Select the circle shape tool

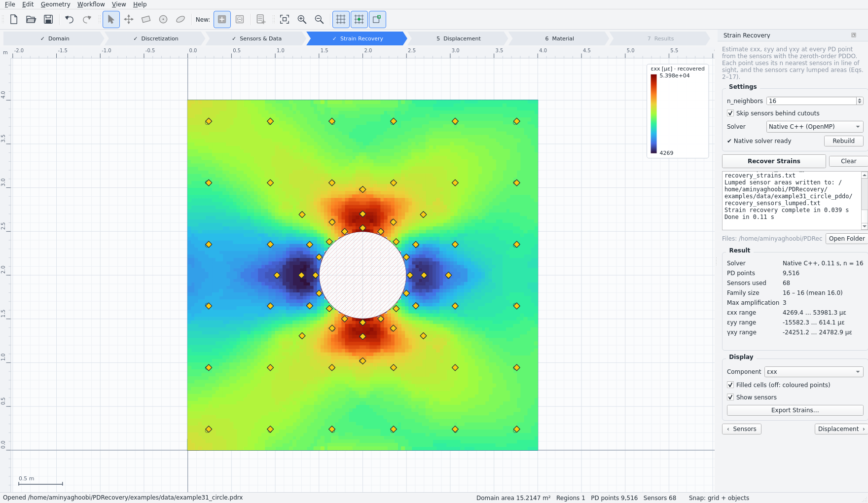163,19
